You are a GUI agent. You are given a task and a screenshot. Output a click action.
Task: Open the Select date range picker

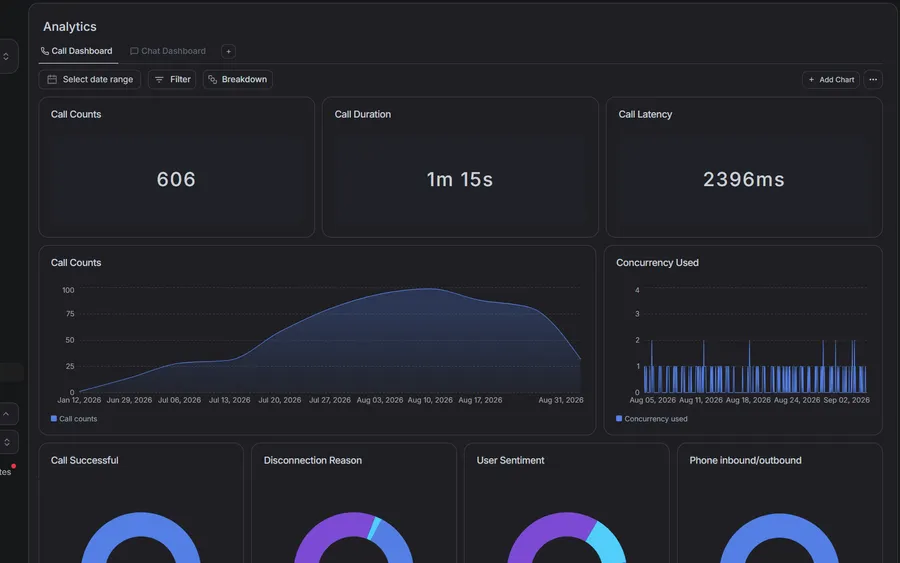90,79
